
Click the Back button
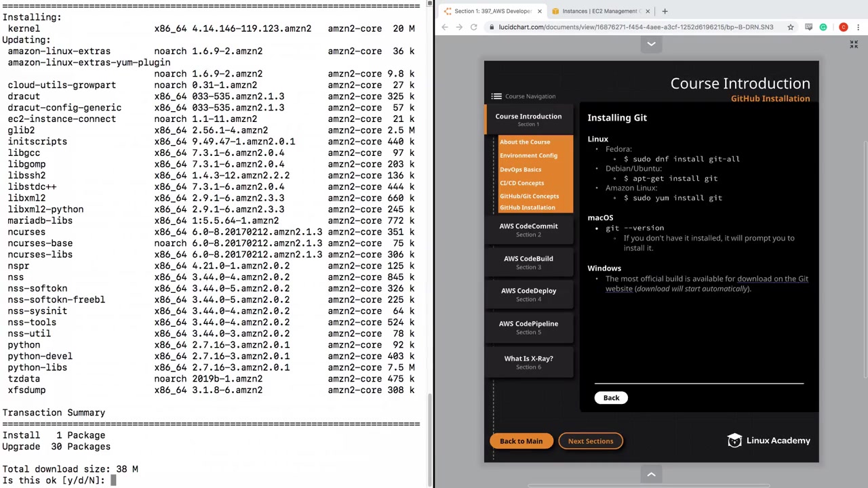click(x=611, y=398)
